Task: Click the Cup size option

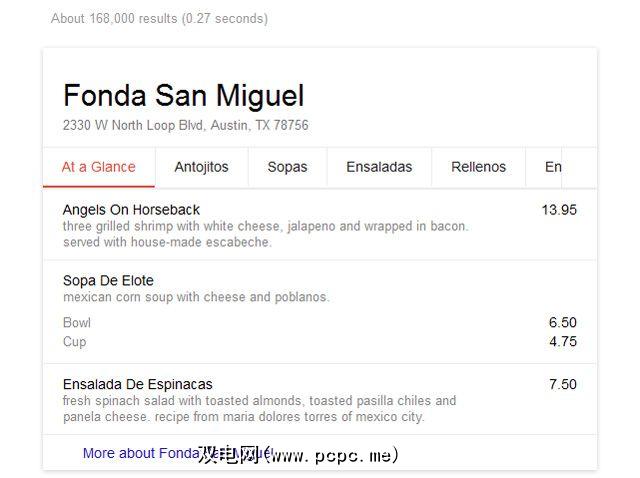Action: (x=75, y=341)
